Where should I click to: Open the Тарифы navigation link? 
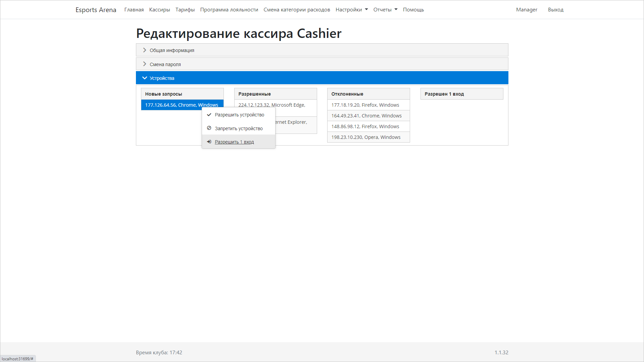click(x=185, y=10)
